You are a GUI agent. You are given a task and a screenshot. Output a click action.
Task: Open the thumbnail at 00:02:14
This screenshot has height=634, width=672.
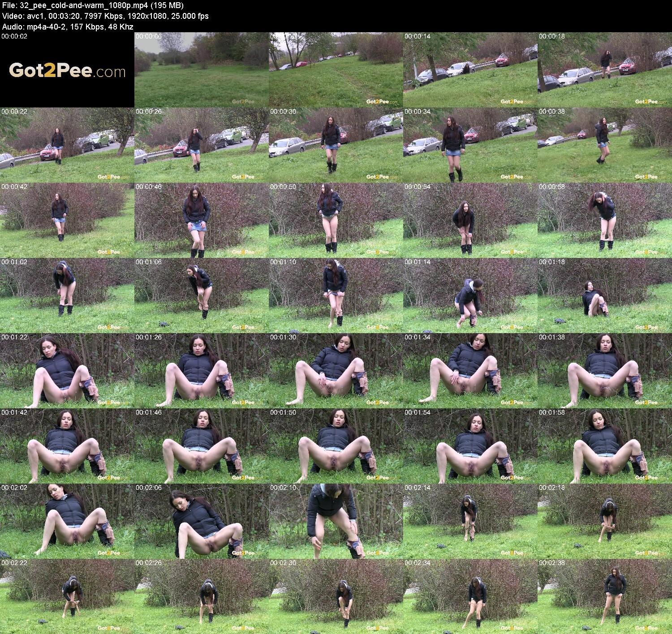click(x=470, y=521)
